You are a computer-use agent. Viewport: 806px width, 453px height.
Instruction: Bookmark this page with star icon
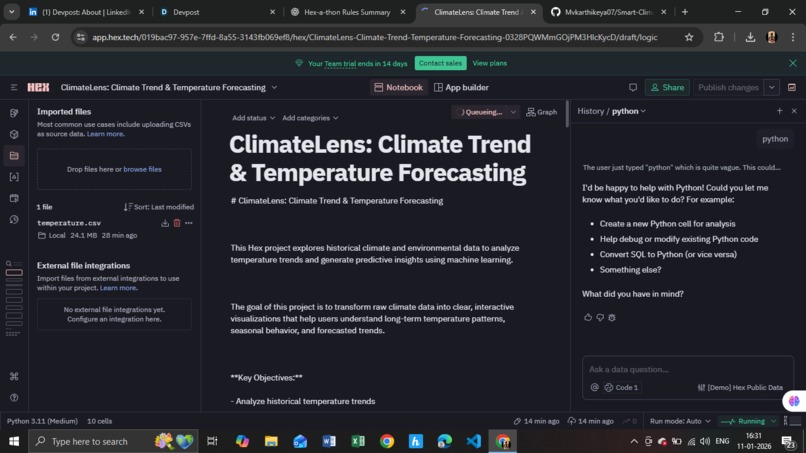click(x=689, y=37)
